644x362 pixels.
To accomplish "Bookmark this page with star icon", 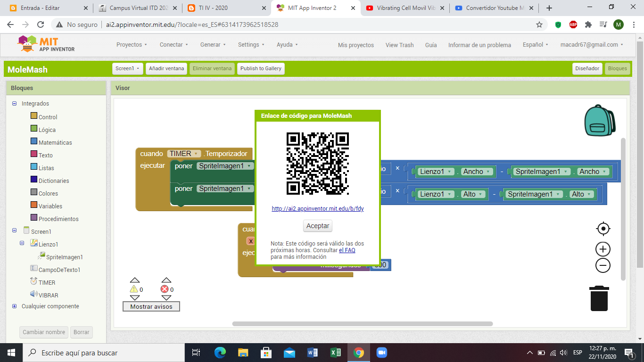I will coord(539,25).
